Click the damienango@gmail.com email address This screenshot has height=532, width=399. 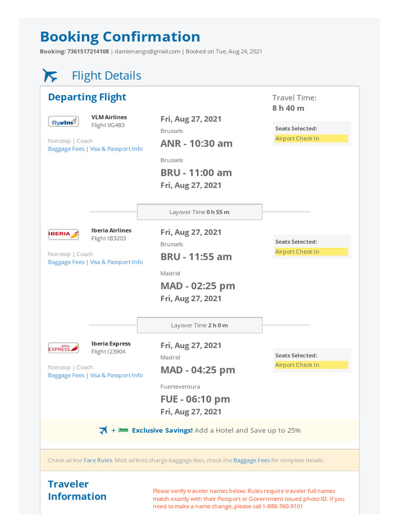[147, 51]
